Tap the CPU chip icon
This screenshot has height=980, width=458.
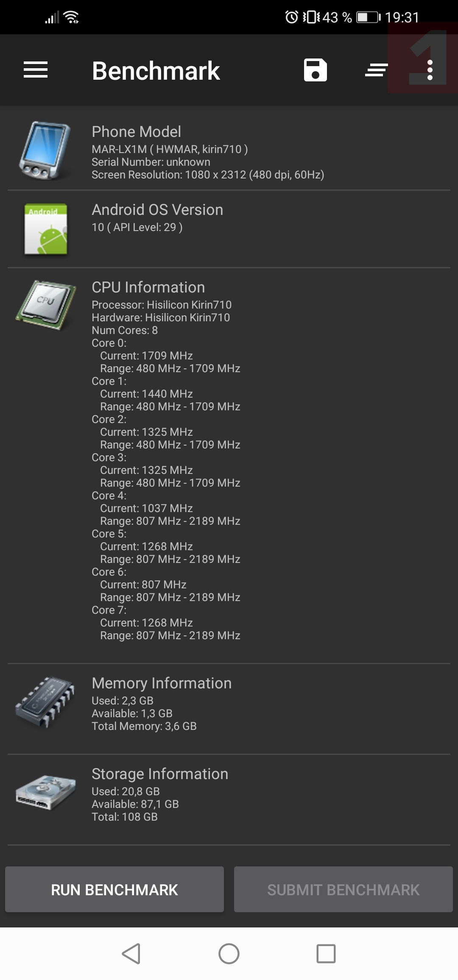click(46, 304)
